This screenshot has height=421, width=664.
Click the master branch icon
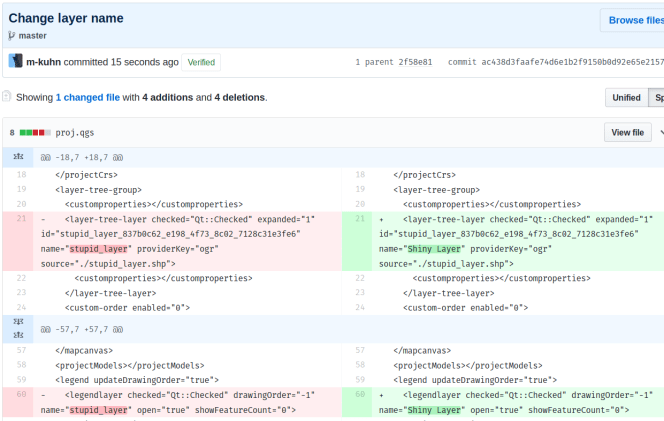coord(11,36)
